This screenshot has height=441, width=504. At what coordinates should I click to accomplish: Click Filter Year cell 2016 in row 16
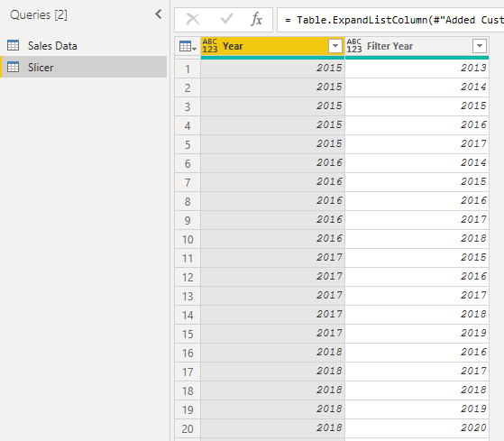click(417, 353)
